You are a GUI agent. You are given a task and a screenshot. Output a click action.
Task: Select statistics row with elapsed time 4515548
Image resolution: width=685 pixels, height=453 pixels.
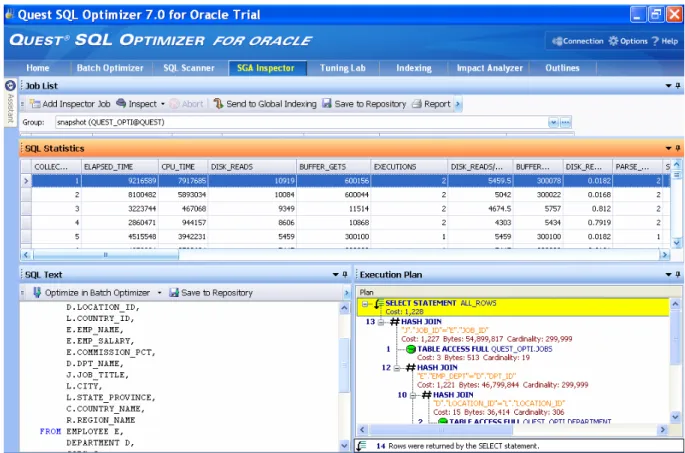(x=348, y=237)
